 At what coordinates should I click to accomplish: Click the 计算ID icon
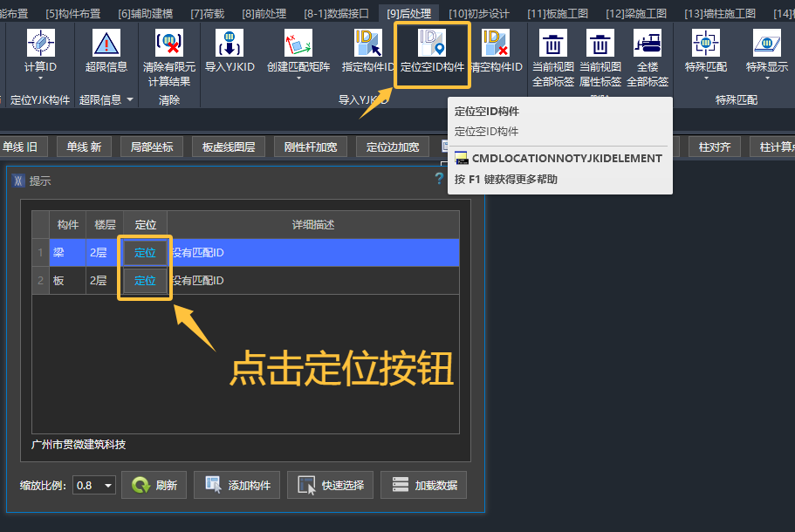click(40, 43)
